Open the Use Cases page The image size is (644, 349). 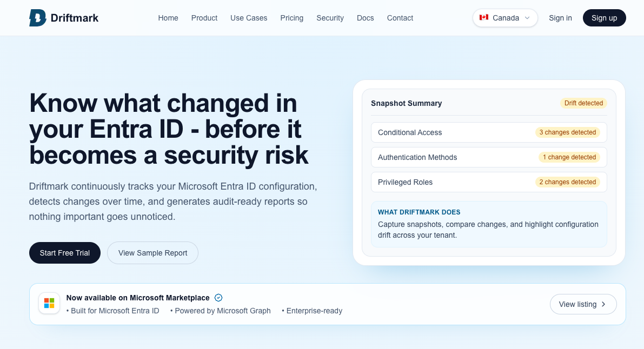point(249,18)
